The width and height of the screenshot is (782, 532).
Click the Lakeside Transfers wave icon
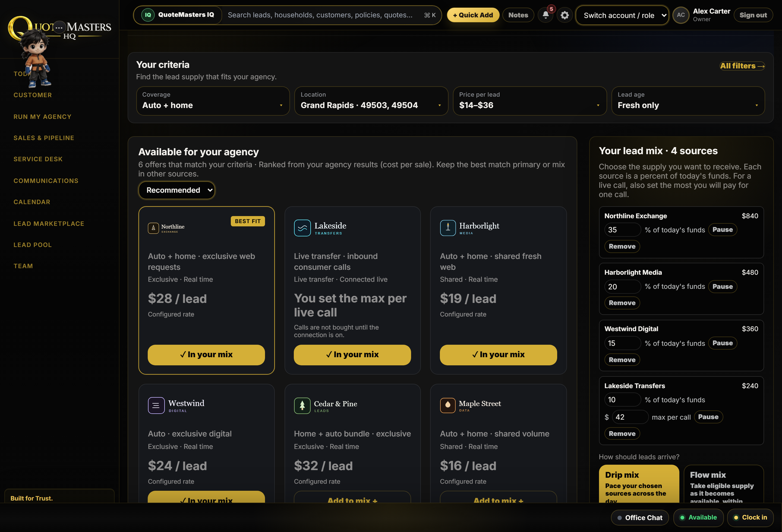(302, 228)
